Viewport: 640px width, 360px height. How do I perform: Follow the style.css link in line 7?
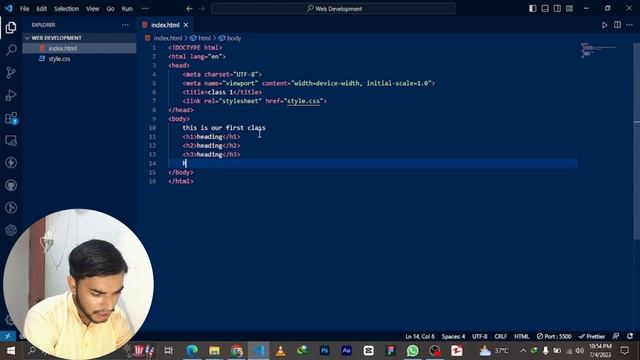304,101
